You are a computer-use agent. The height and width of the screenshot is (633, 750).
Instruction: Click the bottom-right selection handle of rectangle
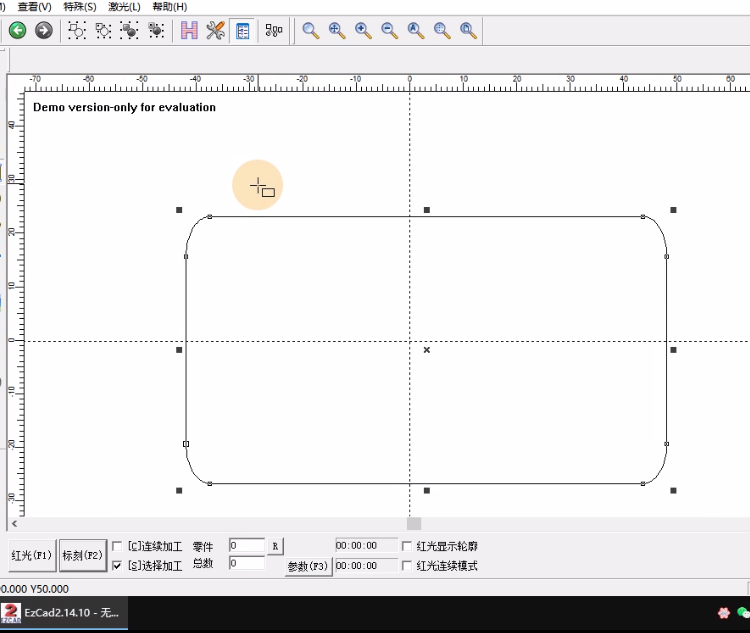click(673, 490)
